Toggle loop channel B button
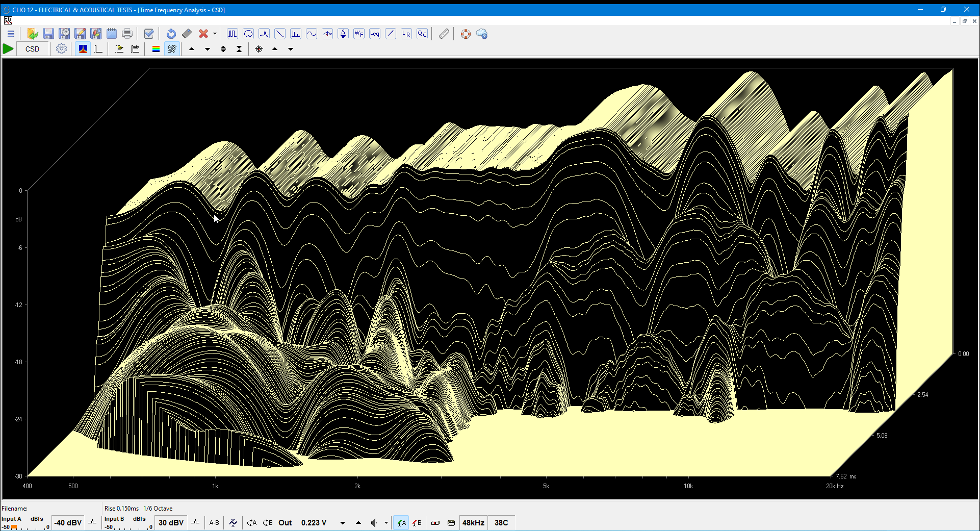 (x=268, y=523)
